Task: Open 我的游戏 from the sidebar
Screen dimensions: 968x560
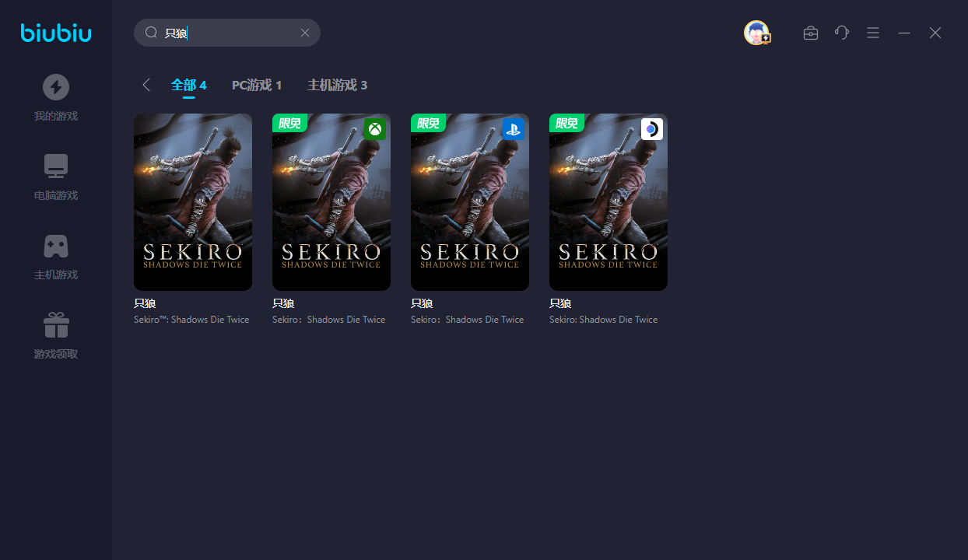Action: point(56,97)
